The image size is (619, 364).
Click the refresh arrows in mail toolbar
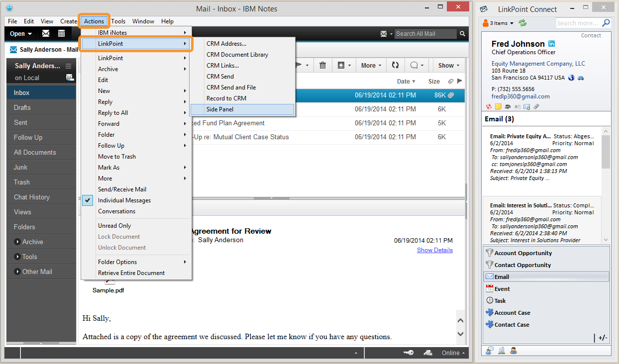coord(395,65)
